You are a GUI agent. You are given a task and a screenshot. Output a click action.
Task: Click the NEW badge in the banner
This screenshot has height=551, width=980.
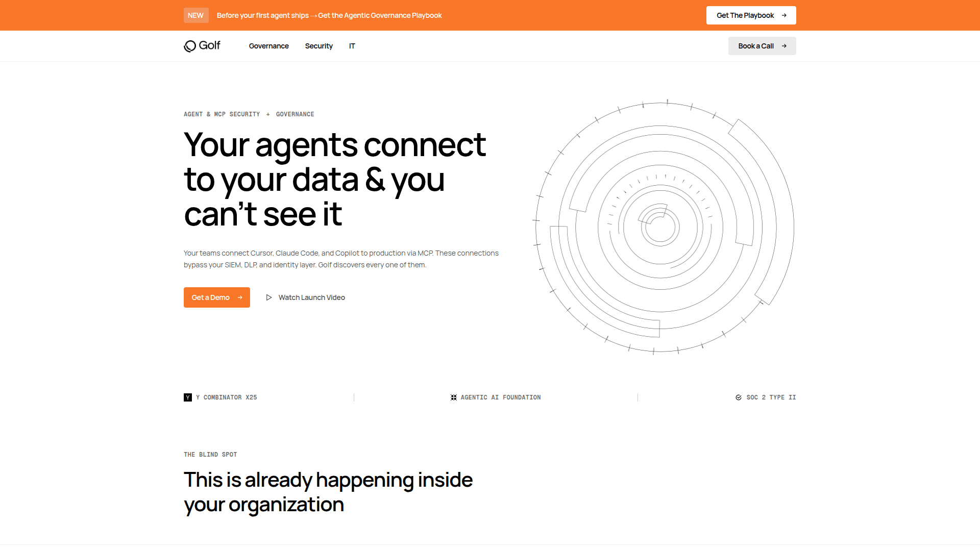click(195, 15)
